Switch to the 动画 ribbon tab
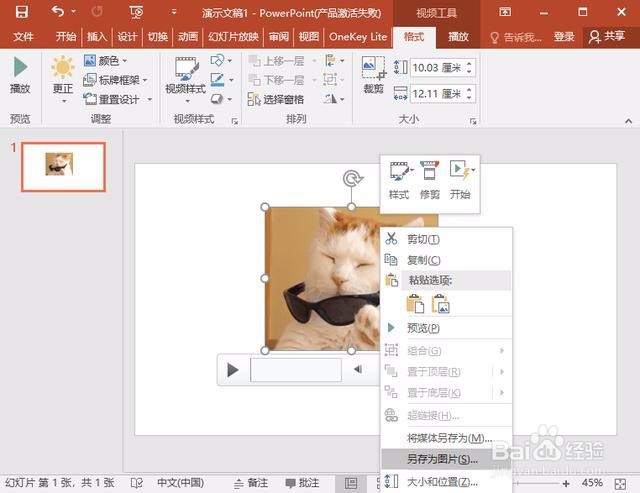The height and width of the screenshot is (493, 640). [188, 37]
